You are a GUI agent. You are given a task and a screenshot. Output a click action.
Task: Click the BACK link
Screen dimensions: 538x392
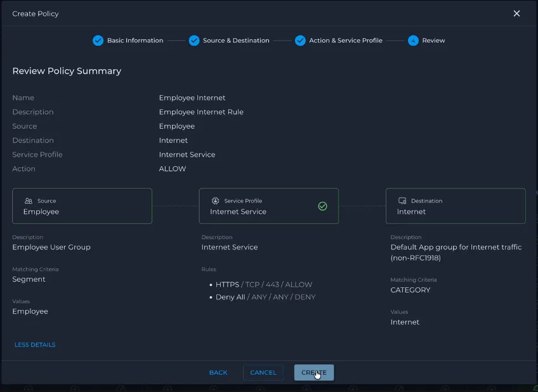pos(218,372)
